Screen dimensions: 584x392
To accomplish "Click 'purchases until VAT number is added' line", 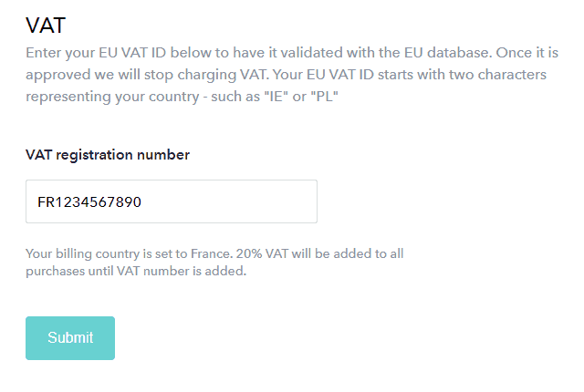I will [135, 271].
